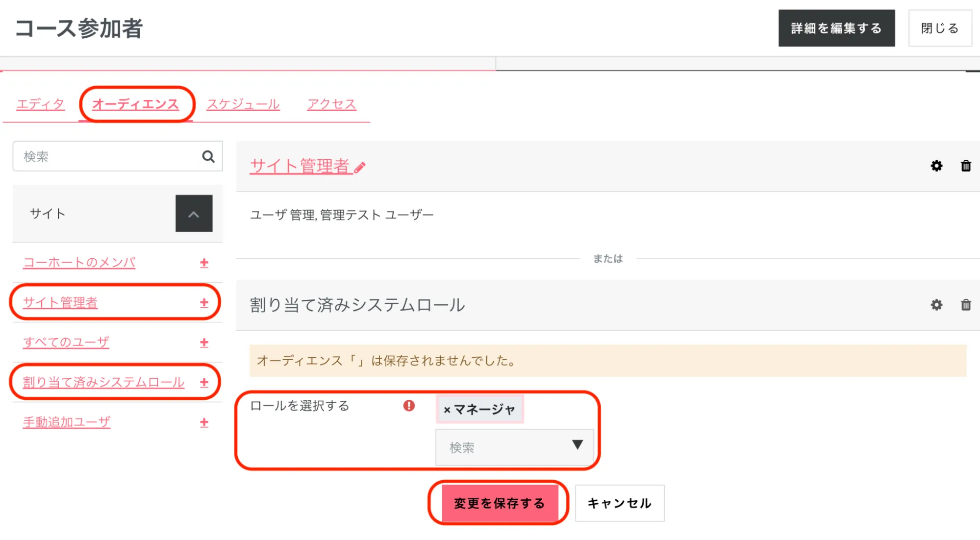Viewport: 980px width, 540px height.
Task: Remove the マネージャ role tag
Action: (447, 410)
